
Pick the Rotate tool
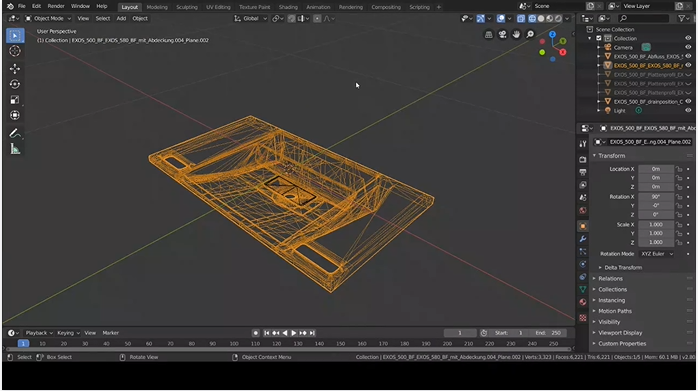pyautogui.click(x=15, y=84)
